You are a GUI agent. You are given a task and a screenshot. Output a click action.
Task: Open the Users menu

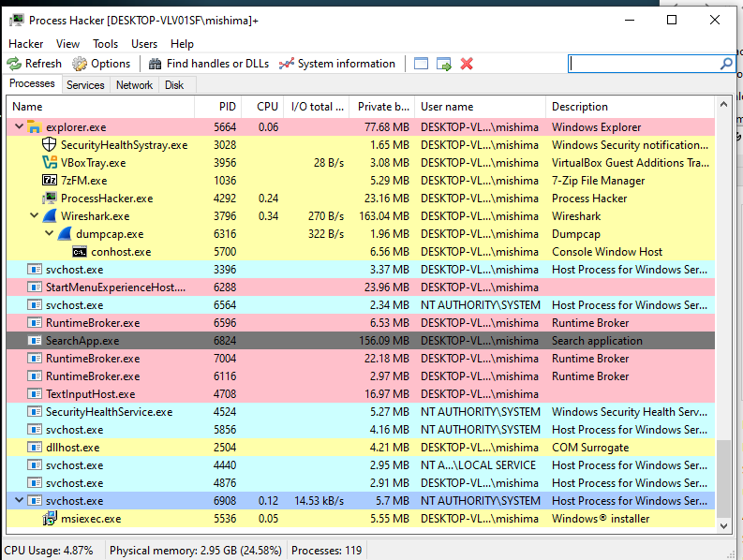(144, 44)
